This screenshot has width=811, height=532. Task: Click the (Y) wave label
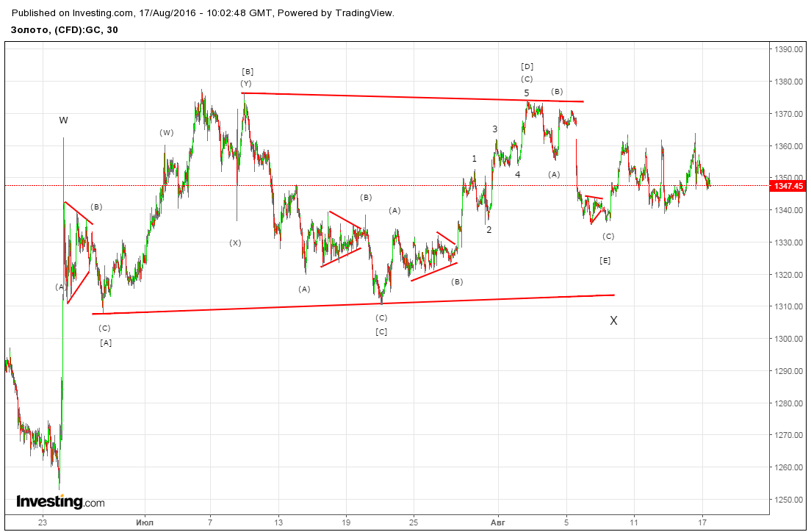pos(245,84)
